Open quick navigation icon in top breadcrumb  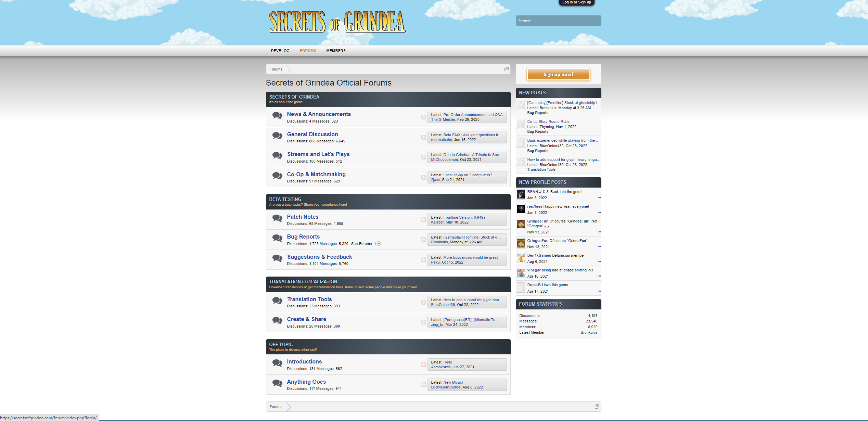pos(506,69)
